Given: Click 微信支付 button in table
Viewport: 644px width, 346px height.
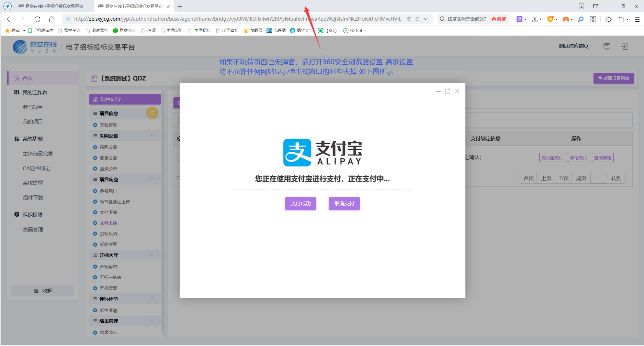Looking at the screenshot, I should click(579, 158).
